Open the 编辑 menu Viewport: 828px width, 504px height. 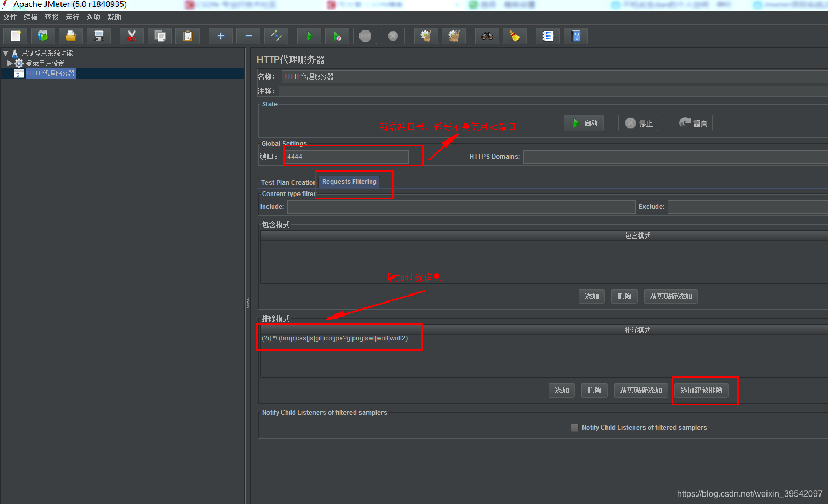(x=30, y=17)
